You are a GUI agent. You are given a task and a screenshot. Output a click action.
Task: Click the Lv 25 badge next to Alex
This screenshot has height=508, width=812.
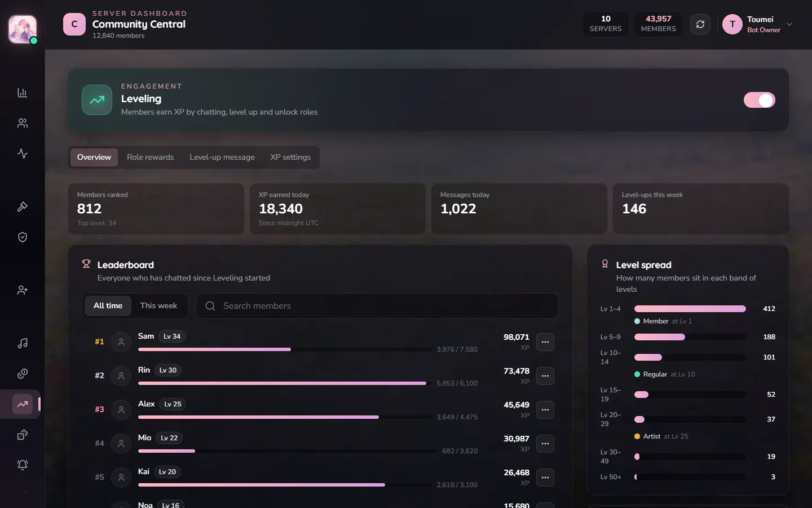[x=173, y=404]
